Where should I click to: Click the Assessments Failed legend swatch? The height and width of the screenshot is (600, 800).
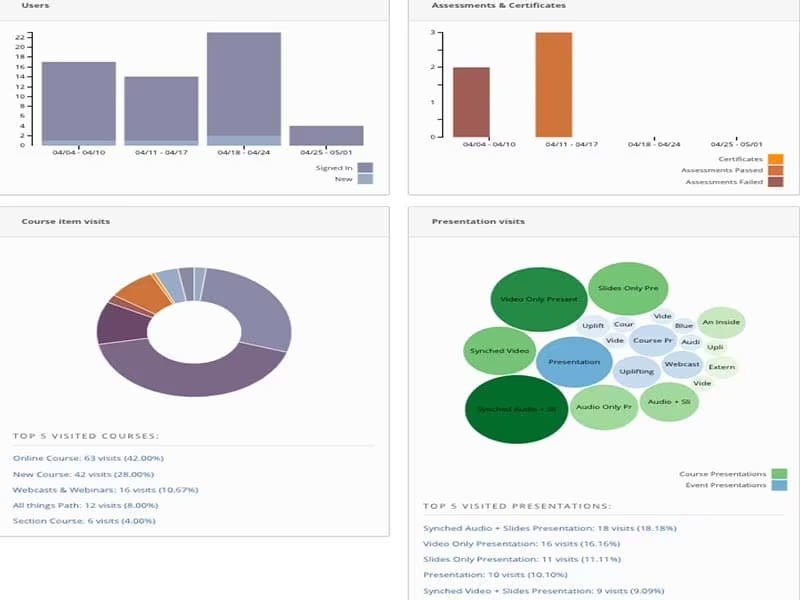pos(776,182)
